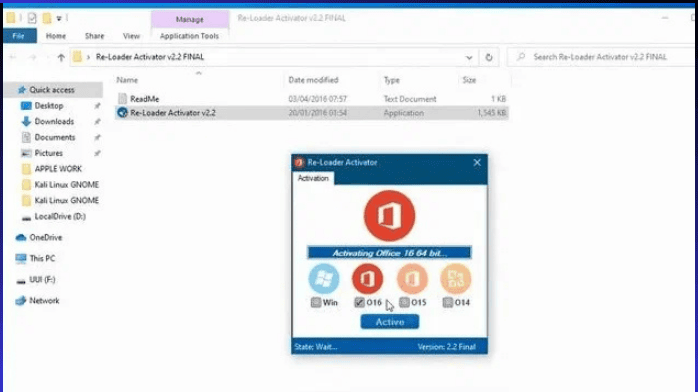Click the red Office 16 icon
The image size is (698, 392).
point(368,279)
